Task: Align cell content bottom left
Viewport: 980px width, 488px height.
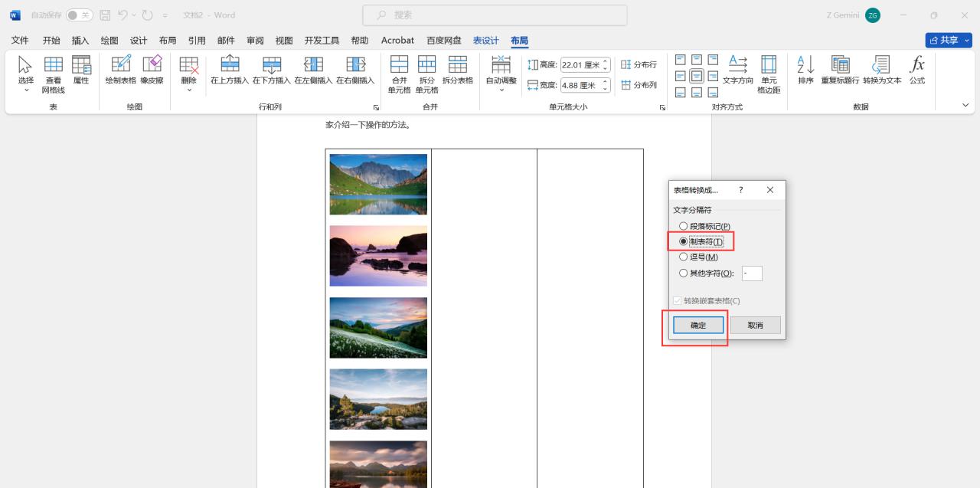Action: click(x=681, y=92)
